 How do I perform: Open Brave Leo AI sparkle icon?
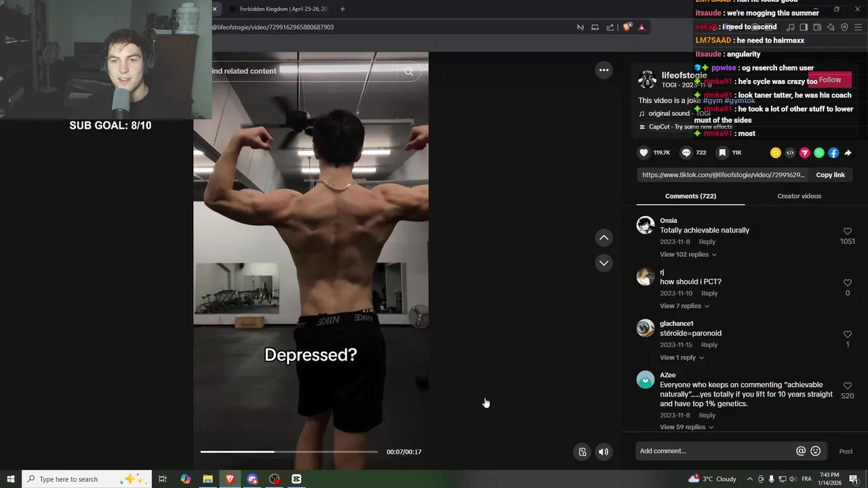831,27
